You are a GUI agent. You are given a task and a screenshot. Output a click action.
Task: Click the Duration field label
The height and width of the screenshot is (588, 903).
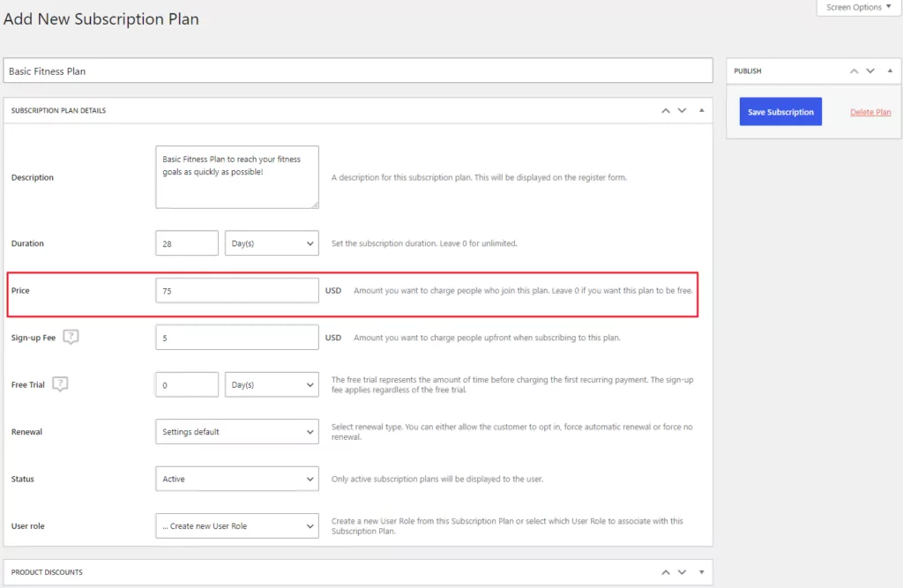(27, 243)
